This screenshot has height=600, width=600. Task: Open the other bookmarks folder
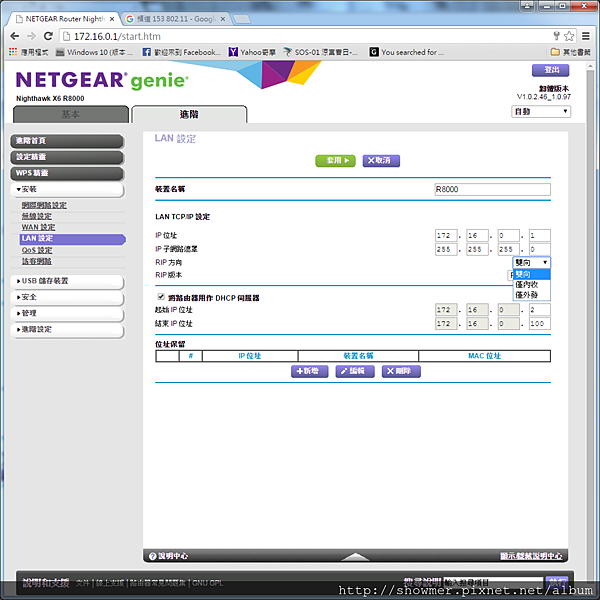[570, 52]
